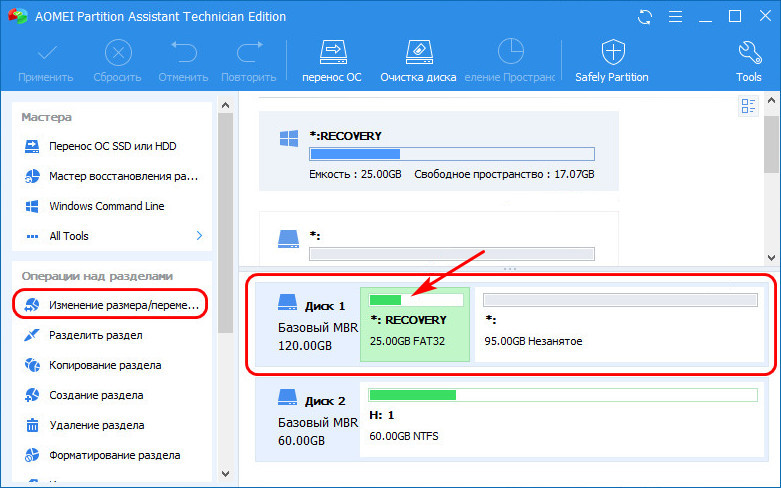Click Свободное пространство : 17.07GB text
Screen dimensions: 781x488
(x=504, y=174)
